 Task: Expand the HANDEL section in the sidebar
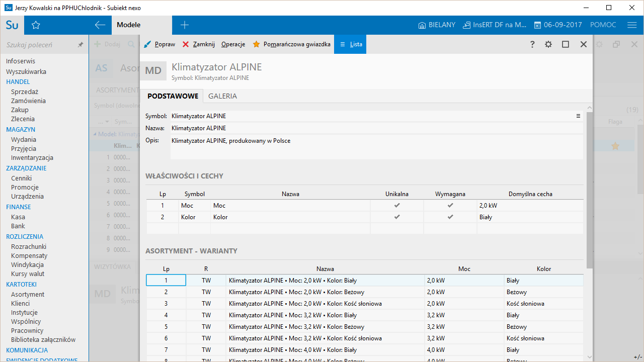point(18,81)
